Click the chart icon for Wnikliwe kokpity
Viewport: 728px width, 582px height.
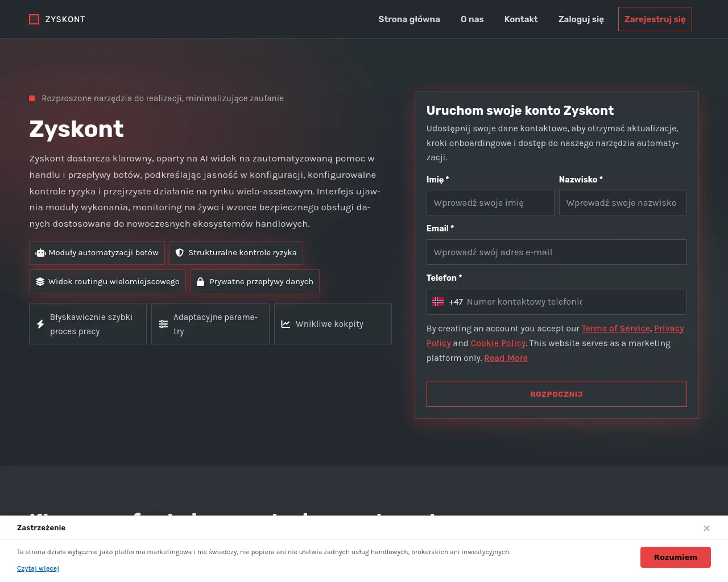[x=286, y=324]
